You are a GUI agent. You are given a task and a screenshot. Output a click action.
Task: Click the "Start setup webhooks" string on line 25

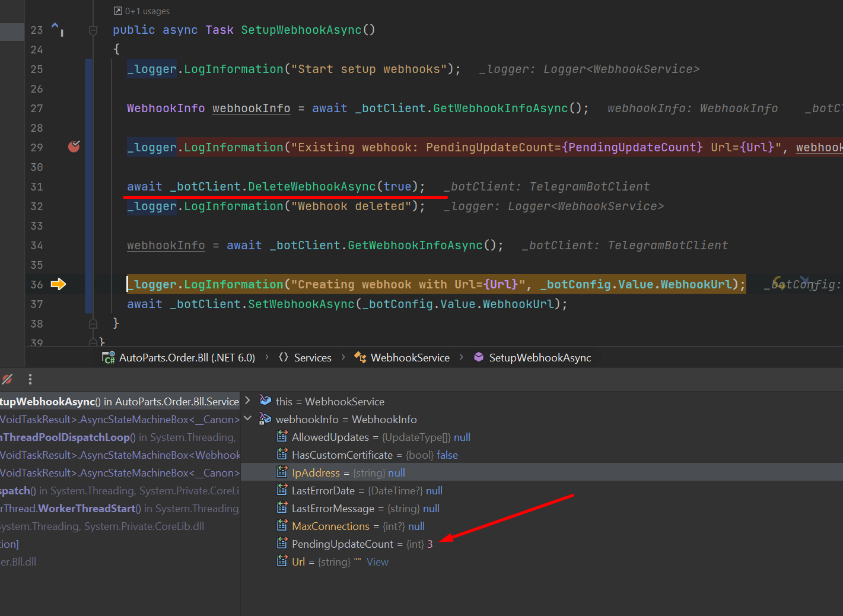point(369,69)
